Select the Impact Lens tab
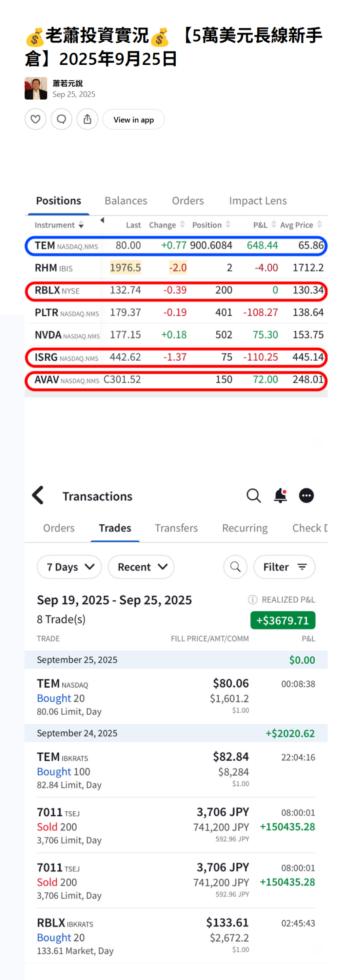Image resolution: width=354 pixels, height=980 pixels. (258, 200)
